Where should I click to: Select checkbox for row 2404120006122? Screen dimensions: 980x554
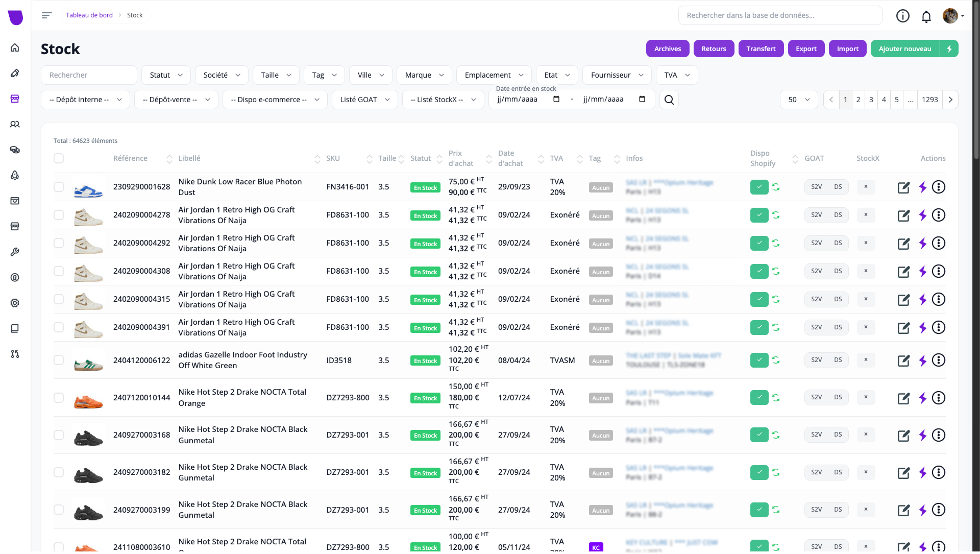59,360
